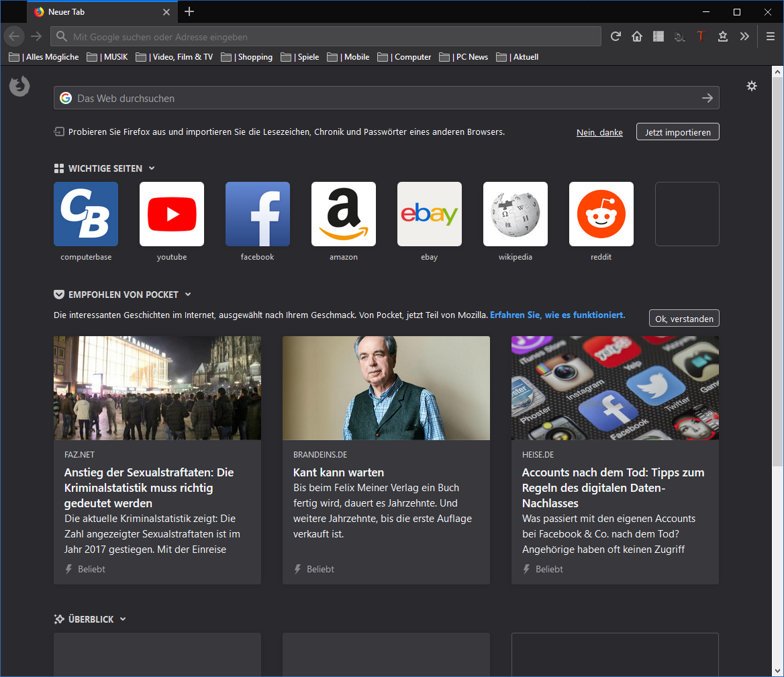Submit search with the arrow in web search box

click(x=707, y=98)
